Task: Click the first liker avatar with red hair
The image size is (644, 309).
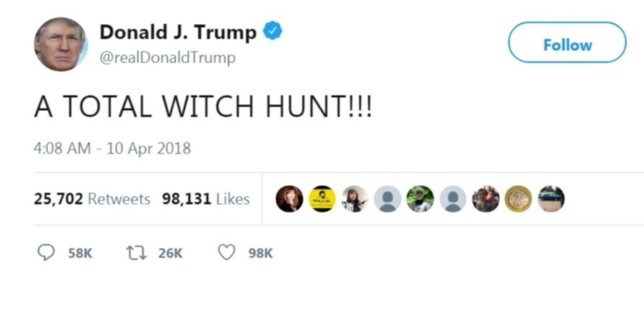Action: (290, 199)
